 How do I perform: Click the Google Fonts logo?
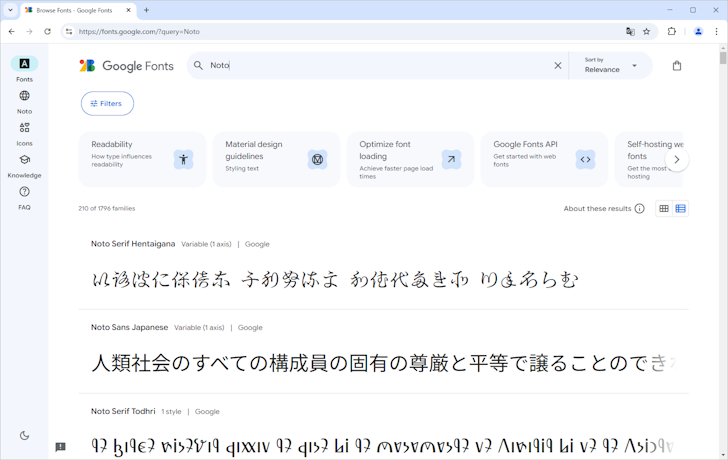126,66
